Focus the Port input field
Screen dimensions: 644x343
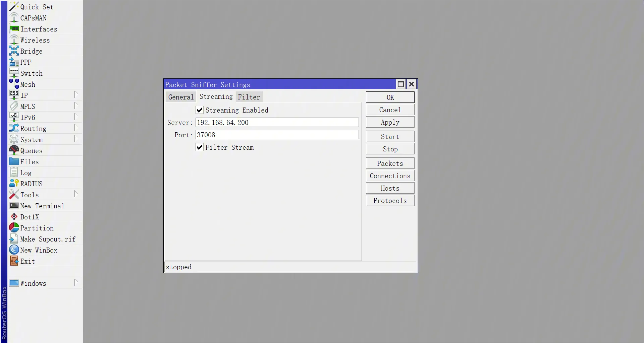pos(277,135)
